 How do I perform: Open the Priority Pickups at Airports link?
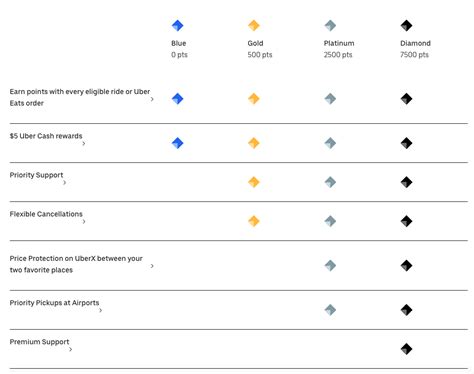coord(54,303)
